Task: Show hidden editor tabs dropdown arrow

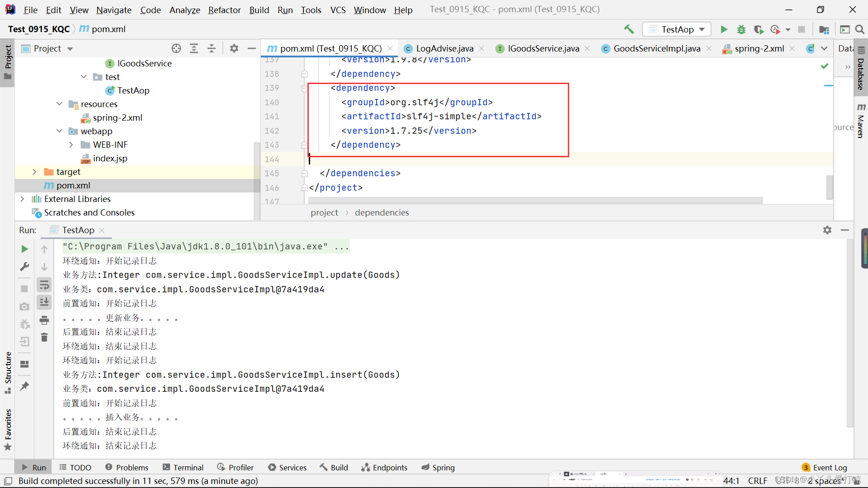Action: point(824,48)
